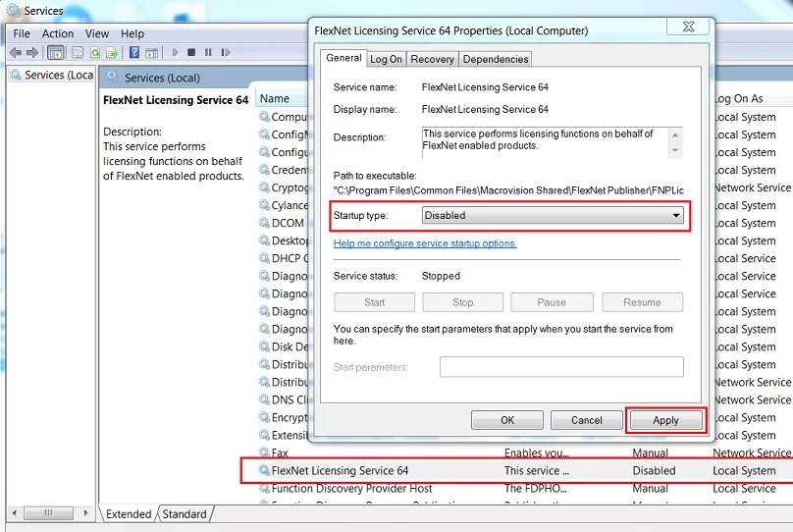
Task: Select Function Discovery Provider Host row
Action: (352, 488)
